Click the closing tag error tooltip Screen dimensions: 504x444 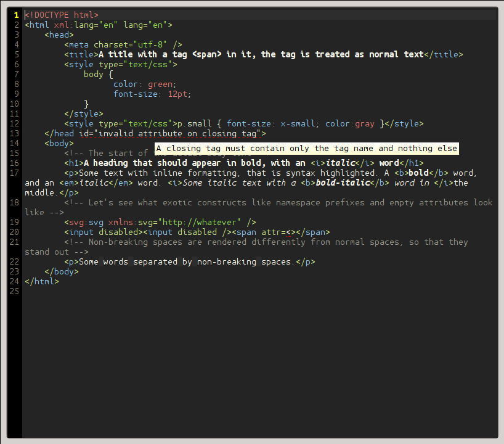coord(307,149)
